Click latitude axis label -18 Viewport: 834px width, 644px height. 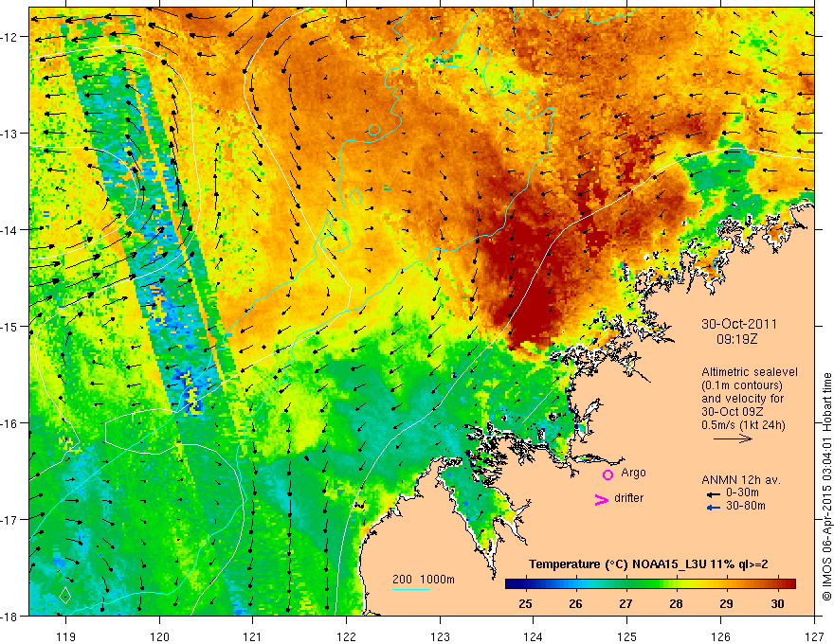[x=10, y=617]
